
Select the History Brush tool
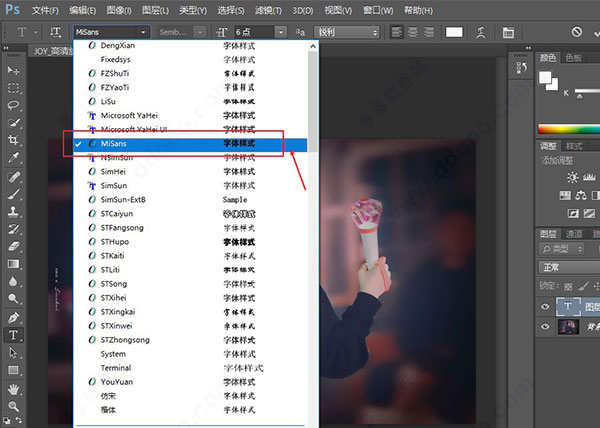point(13,229)
